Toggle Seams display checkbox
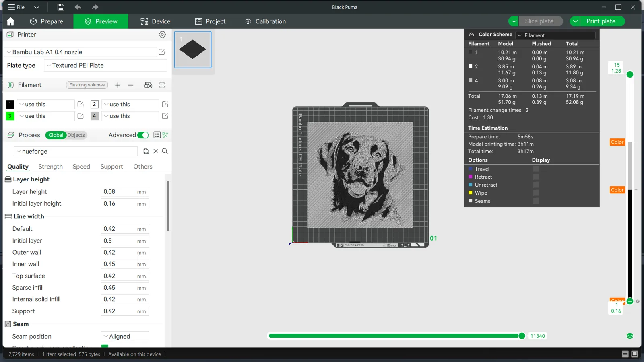 click(x=536, y=201)
